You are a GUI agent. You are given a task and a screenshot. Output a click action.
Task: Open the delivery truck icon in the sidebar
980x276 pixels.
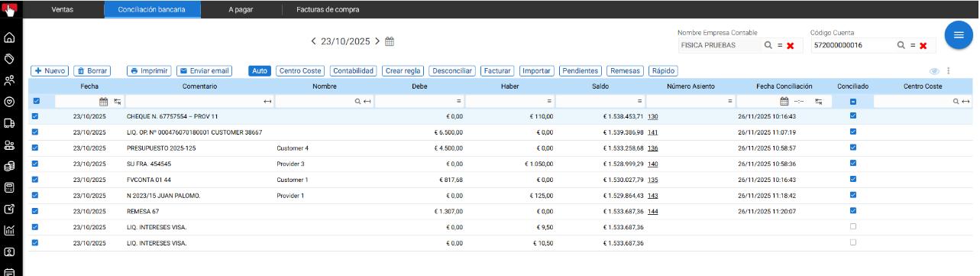point(10,123)
